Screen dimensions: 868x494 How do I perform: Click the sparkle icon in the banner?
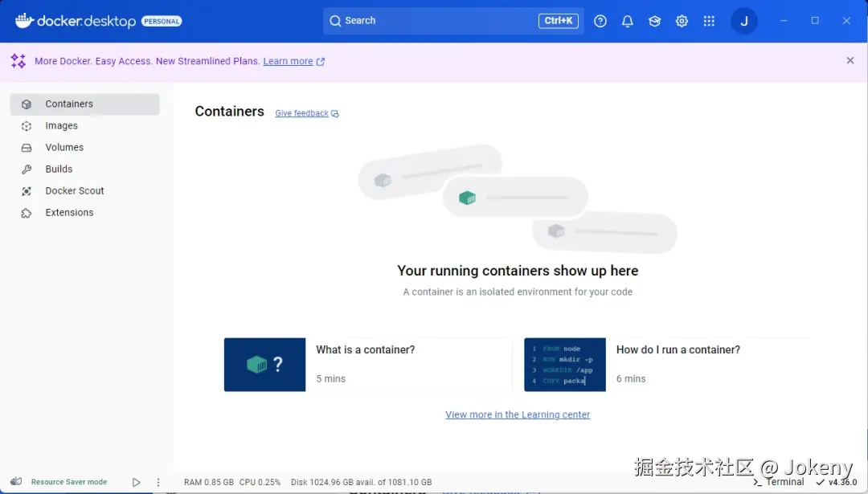click(18, 61)
